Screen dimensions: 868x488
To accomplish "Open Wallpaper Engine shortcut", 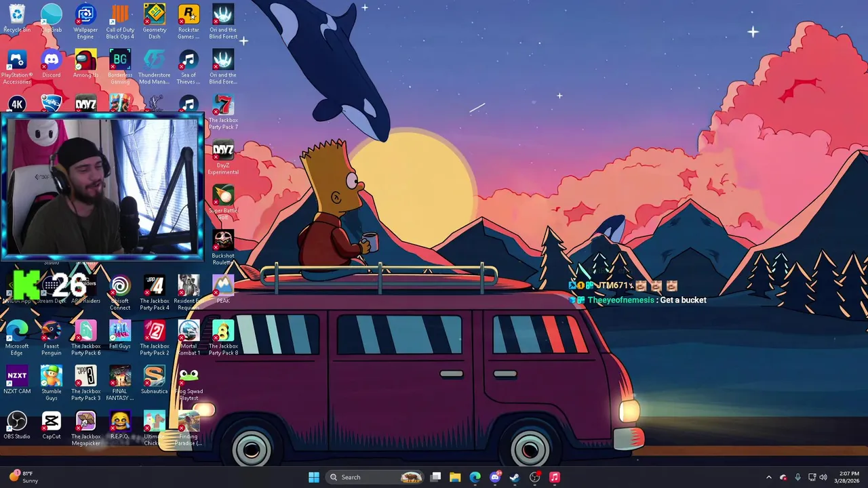I will 85,22.
